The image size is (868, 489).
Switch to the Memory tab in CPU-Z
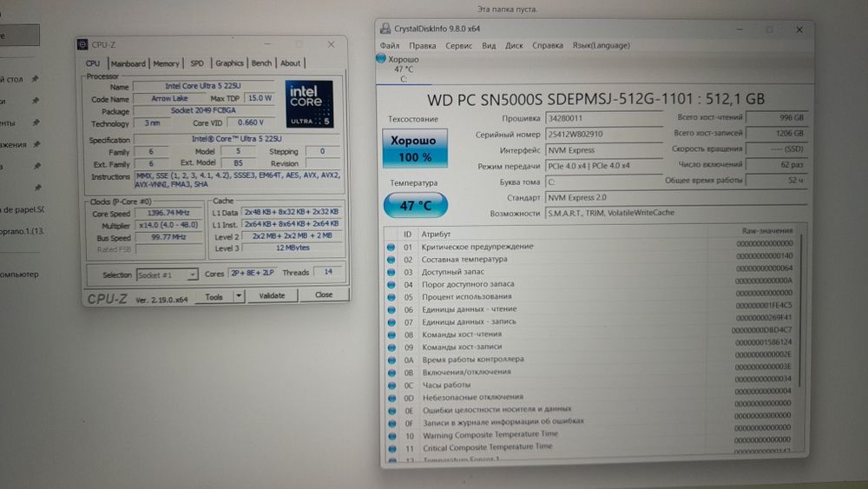tap(166, 63)
